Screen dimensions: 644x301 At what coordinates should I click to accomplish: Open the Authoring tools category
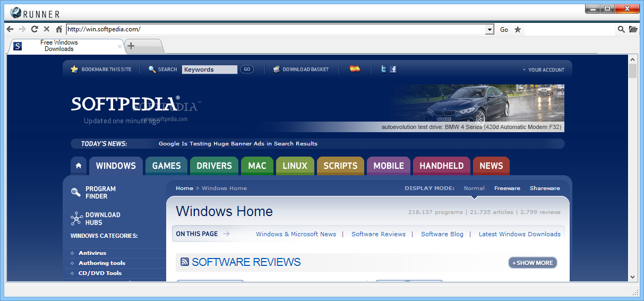pos(102,263)
